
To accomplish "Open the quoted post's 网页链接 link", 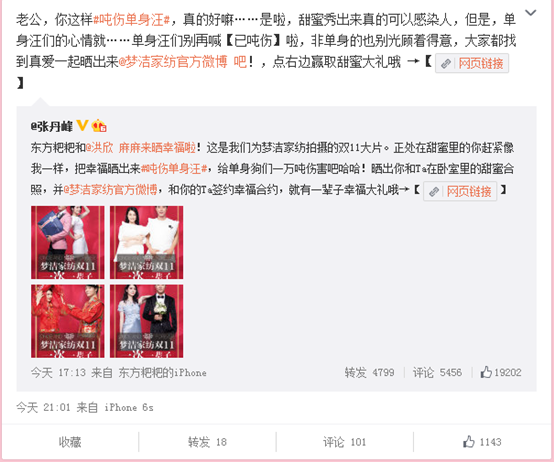I will pyautogui.click(x=460, y=191).
